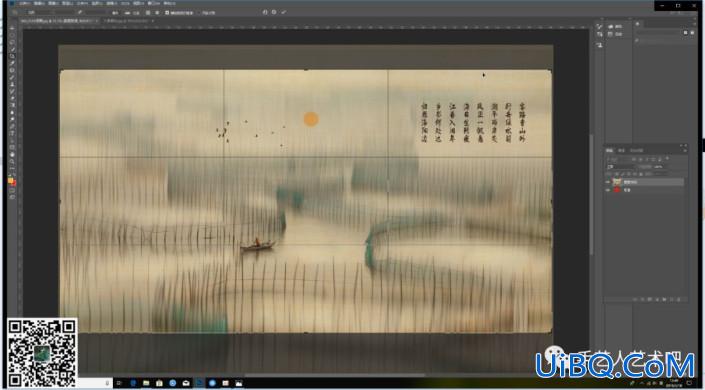Select the Crop tool
The image size is (705, 390).
click(x=12, y=56)
